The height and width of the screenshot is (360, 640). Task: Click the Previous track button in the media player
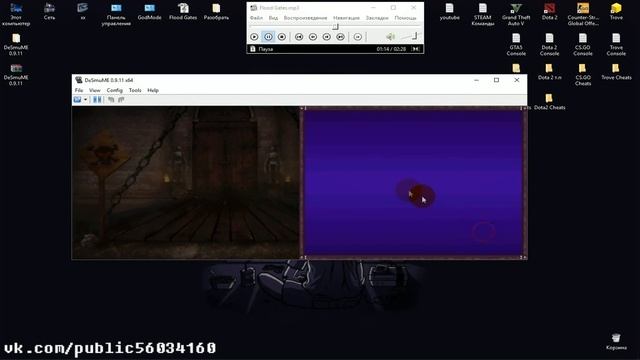pos(299,37)
